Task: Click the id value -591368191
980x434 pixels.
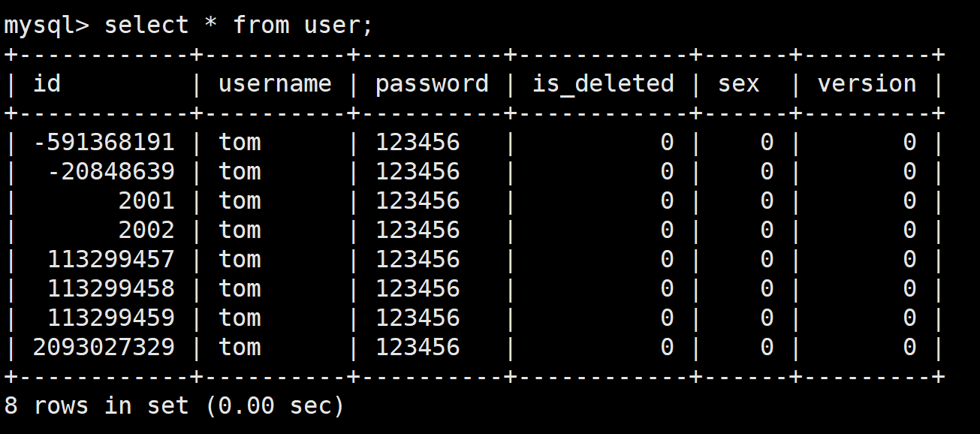Action: pos(104,142)
